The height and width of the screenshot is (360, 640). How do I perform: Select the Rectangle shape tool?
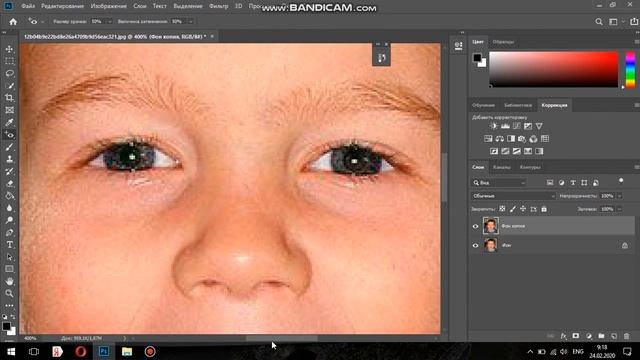point(9,269)
